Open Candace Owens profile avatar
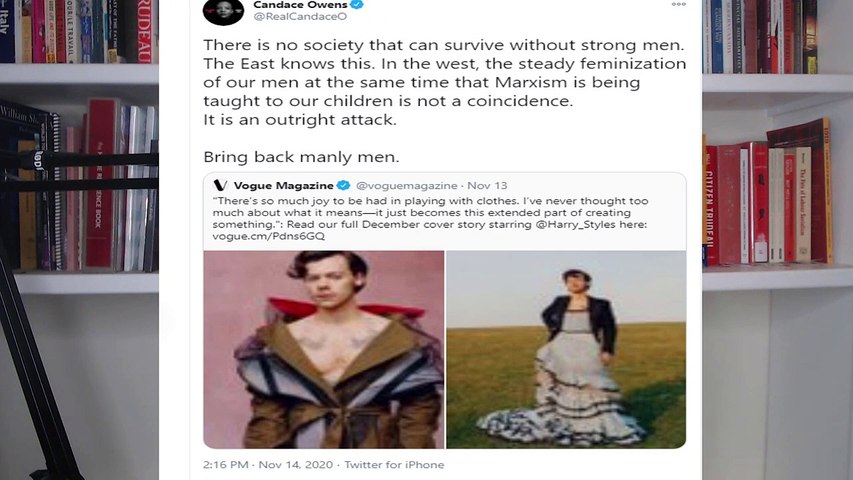This screenshot has height=480, width=853. pos(223,10)
